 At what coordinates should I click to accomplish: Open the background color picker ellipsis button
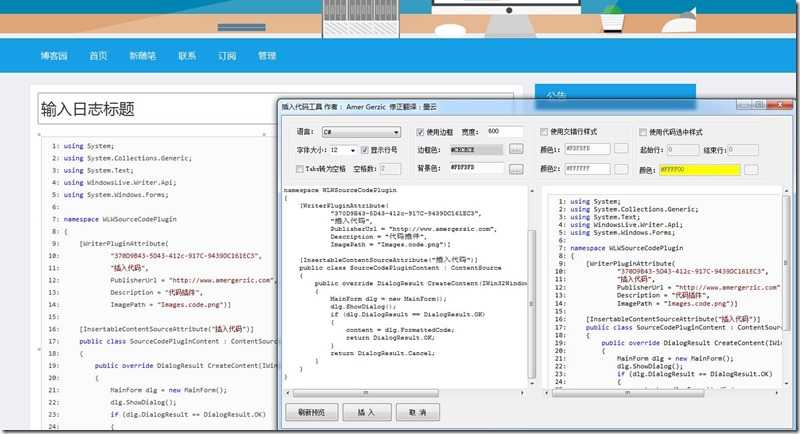(x=516, y=169)
